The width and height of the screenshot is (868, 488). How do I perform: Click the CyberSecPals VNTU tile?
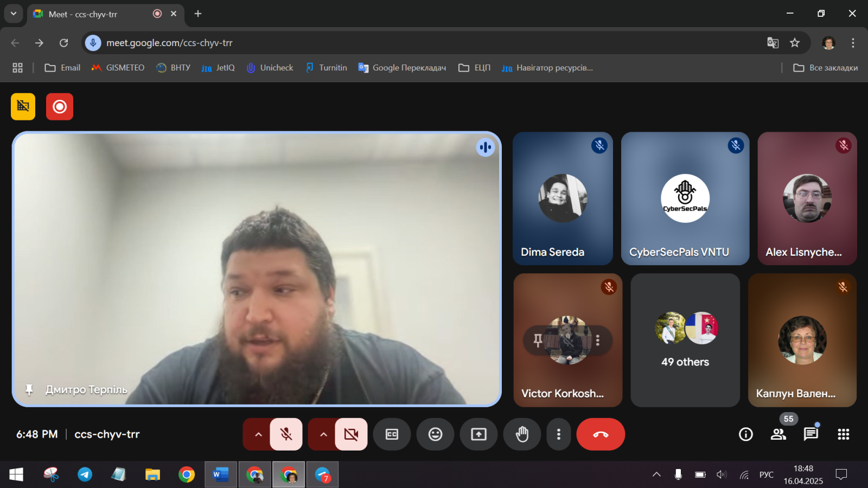click(x=685, y=198)
